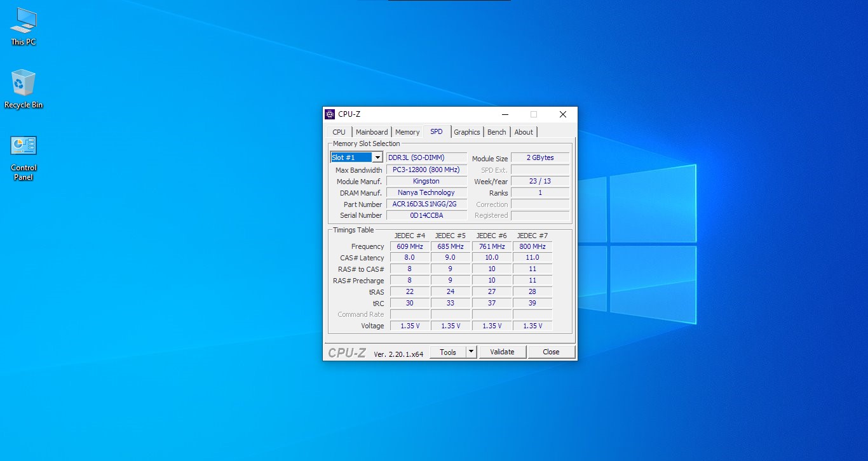This screenshot has width=868, height=461.
Task: Click CAS# Latency value 11.0
Action: 532,258
